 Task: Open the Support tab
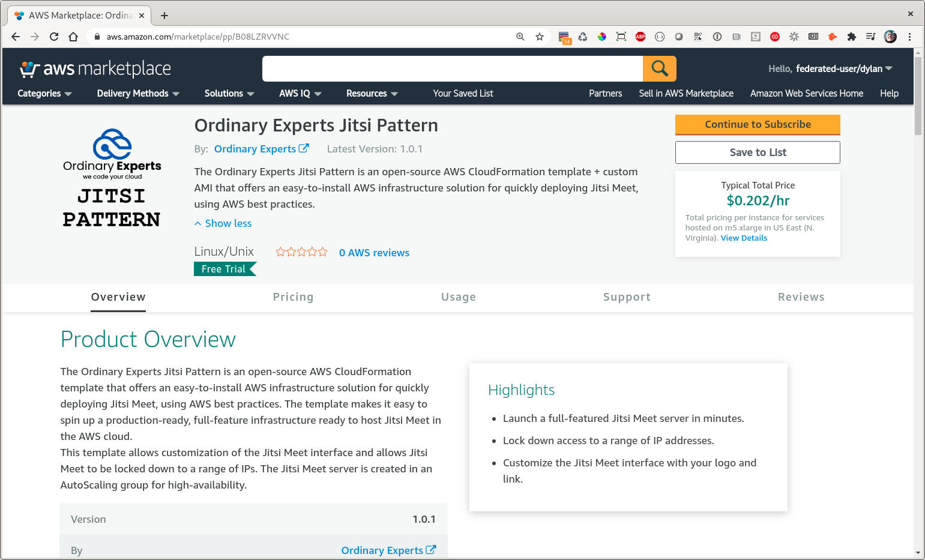tap(627, 297)
